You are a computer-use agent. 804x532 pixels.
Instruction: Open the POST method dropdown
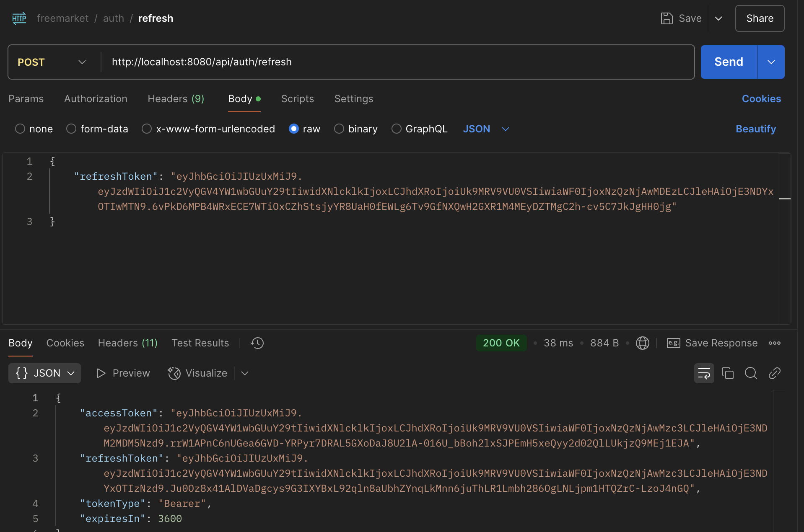(x=52, y=62)
